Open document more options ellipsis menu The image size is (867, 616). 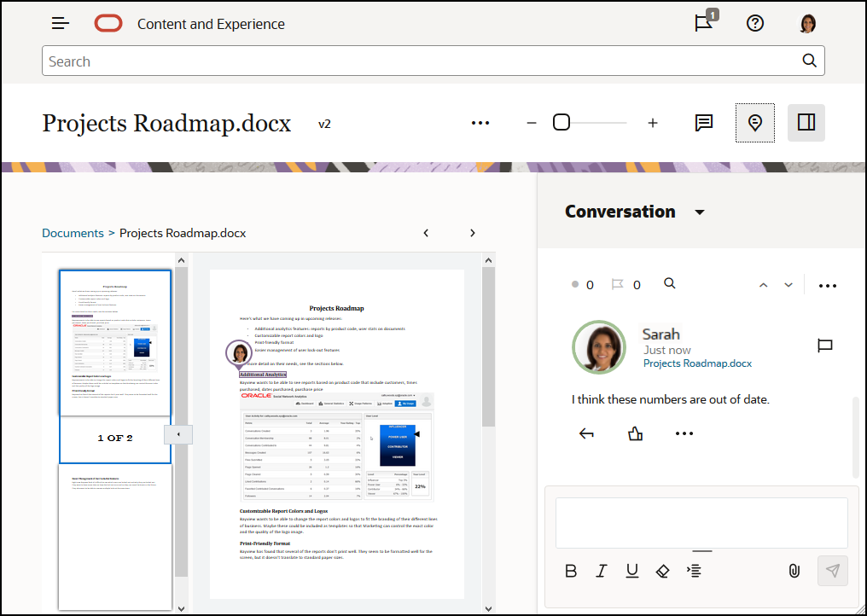pos(480,123)
